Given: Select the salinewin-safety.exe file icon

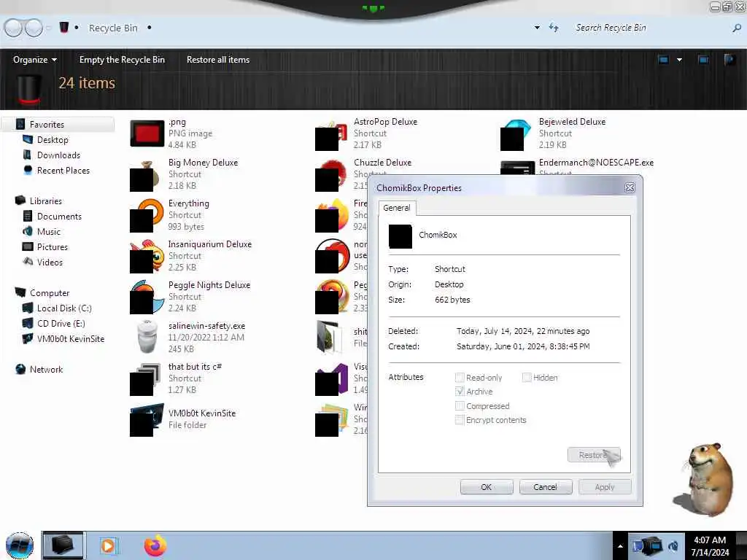Looking at the screenshot, I should point(147,337).
